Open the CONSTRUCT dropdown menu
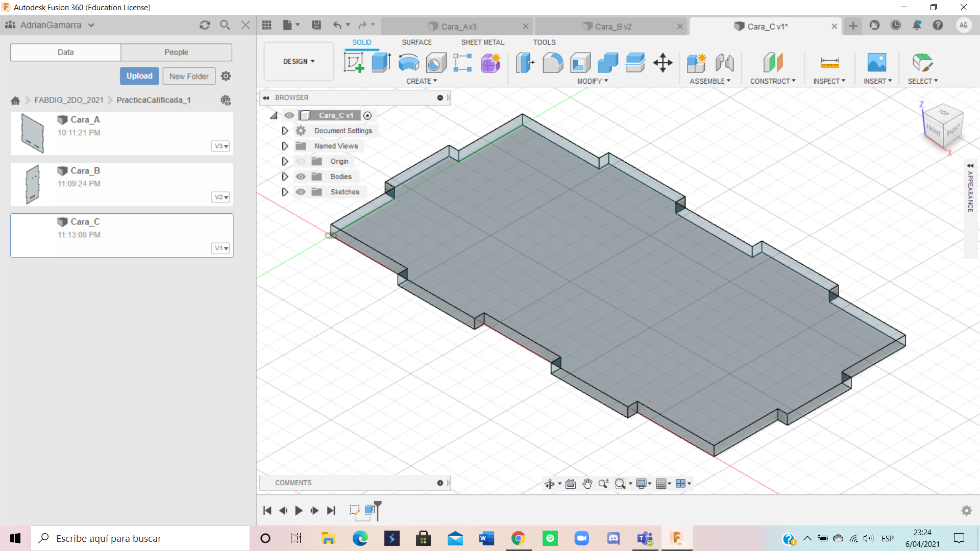980x551 pixels. (773, 81)
